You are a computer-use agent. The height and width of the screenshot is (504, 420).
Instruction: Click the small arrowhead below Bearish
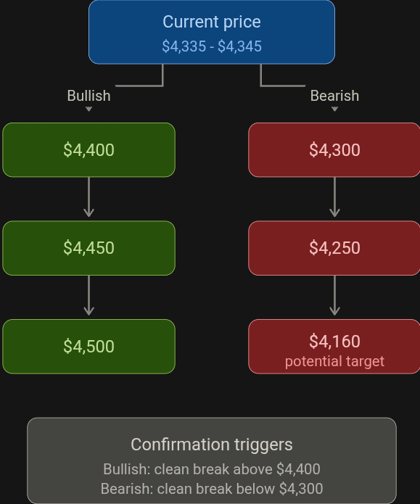pos(335,110)
